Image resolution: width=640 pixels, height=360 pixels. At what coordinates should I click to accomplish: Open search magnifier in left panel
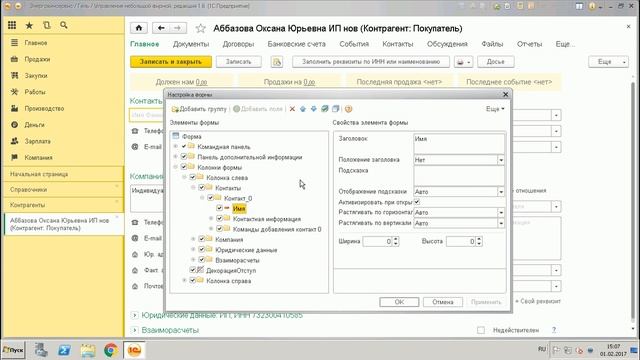pos(64,25)
